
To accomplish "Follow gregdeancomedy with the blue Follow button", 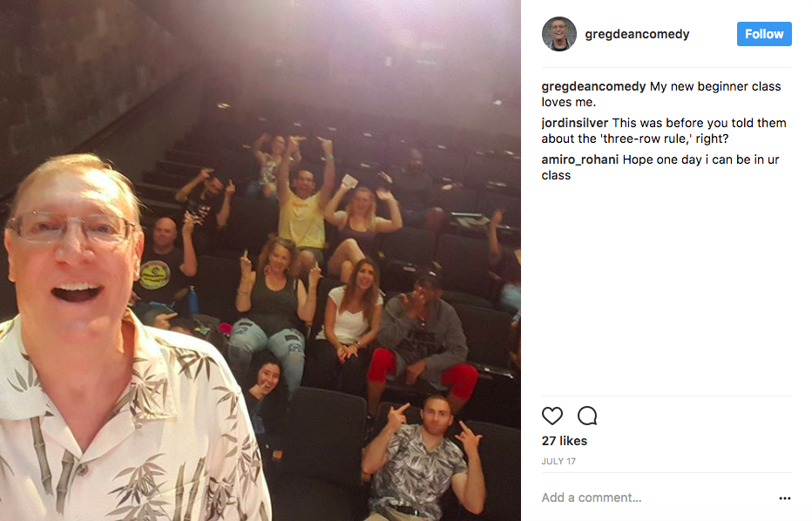I will click(x=764, y=34).
